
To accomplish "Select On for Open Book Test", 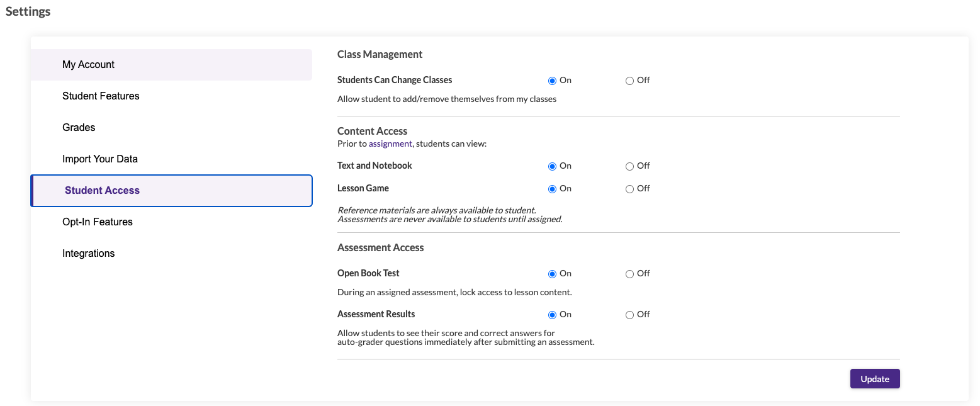I will coord(552,273).
